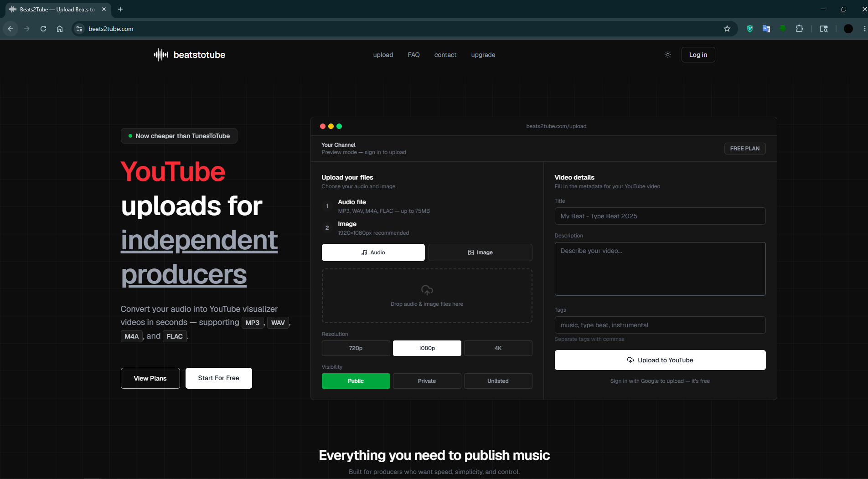
Task: Open the tab search icon in toolbar
Action: click(824, 29)
